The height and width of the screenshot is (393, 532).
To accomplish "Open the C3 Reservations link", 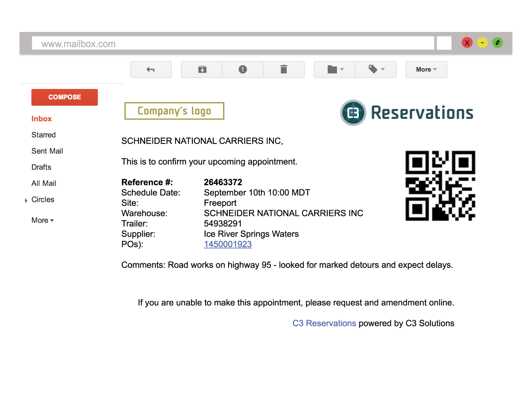I will tap(324, 323).
